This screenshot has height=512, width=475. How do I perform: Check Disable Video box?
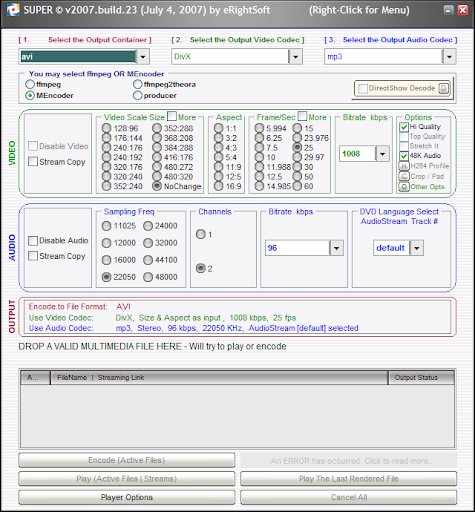pos(33,146)
